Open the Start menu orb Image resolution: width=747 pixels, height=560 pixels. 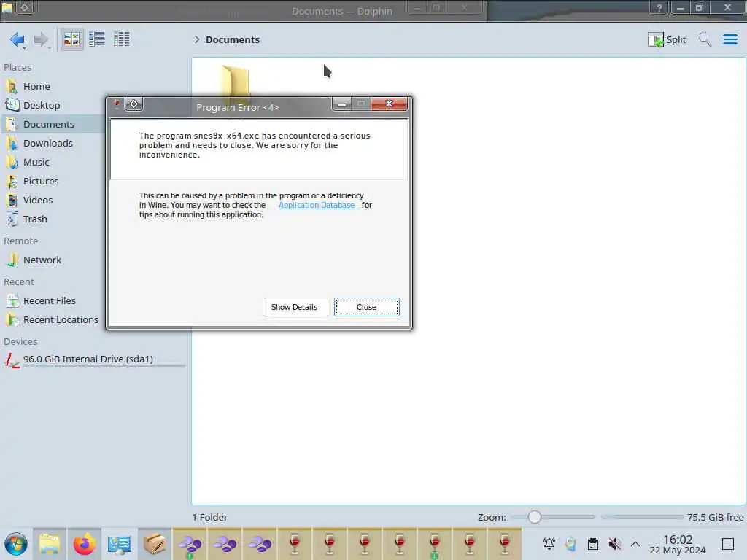pos(16,544)
